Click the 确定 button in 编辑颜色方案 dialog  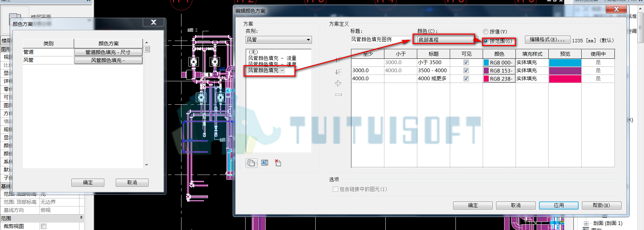473,205
